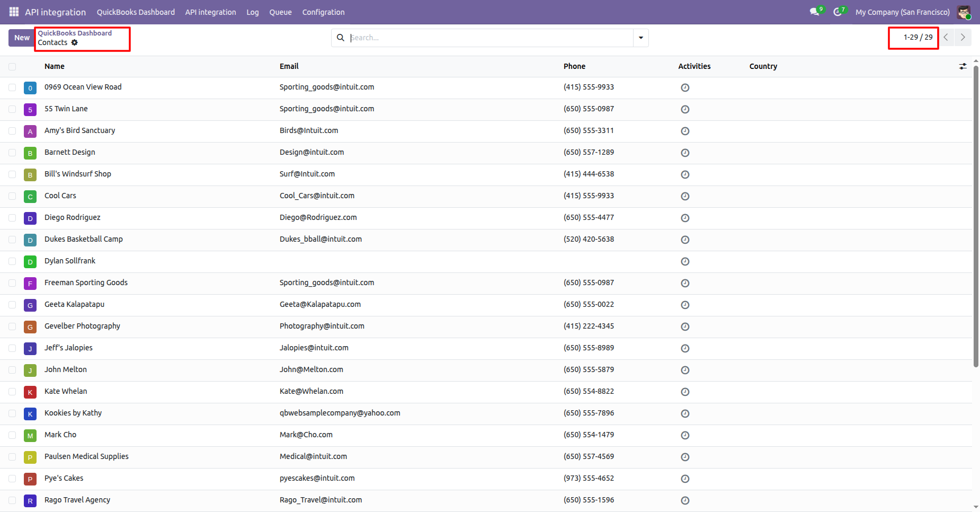The height and width of the screenshot is (512, 980).
Task: Click the user avatar in the top bar
Action: click(964, 12)
